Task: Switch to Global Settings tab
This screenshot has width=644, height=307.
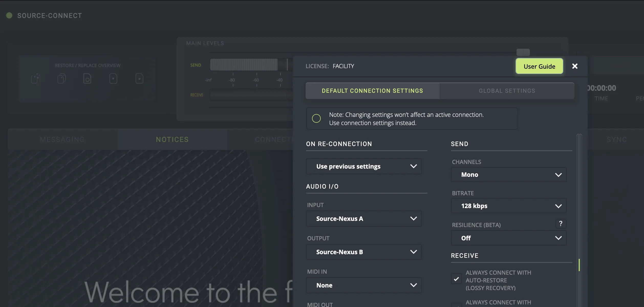Action: click(507, 91)
